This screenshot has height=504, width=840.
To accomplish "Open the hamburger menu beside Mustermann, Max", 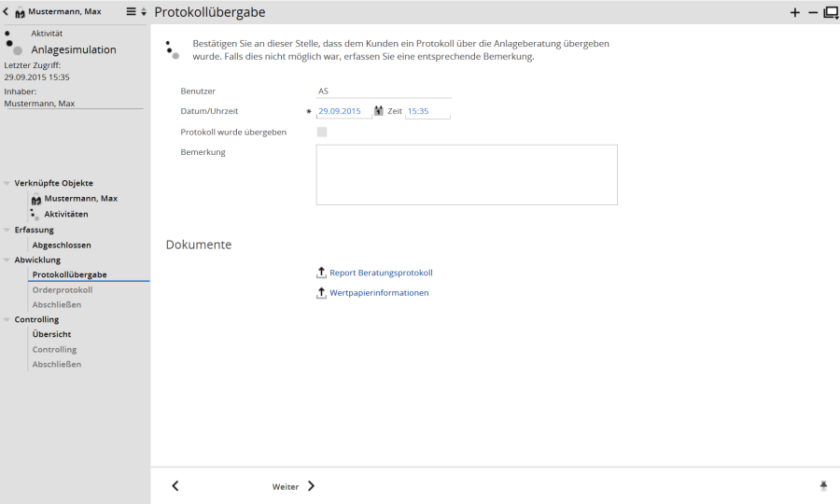I will 132,12.
